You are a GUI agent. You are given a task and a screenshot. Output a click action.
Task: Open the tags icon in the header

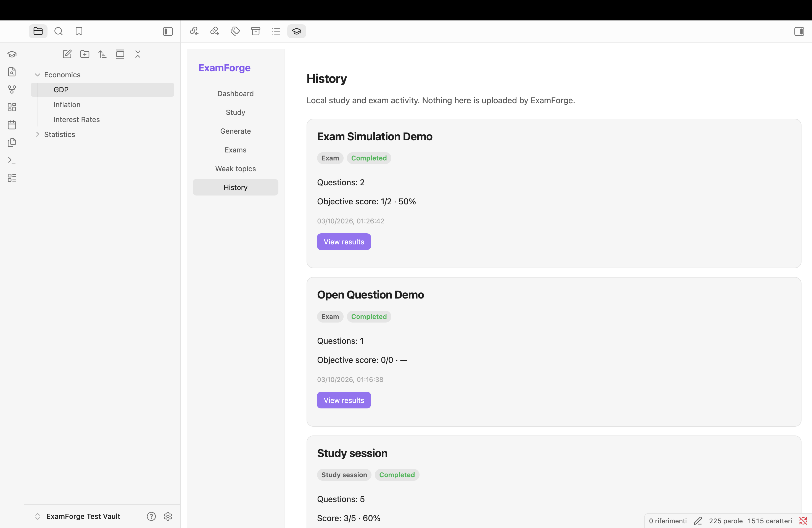click(x=235, y=31)
